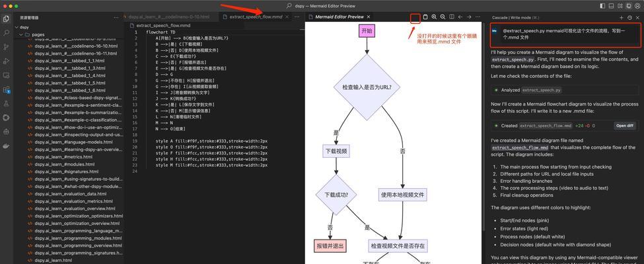Open dspy.ai_learn_evaluation_data.html file
This screenshot has width=644, height=264.
[70, 194]
